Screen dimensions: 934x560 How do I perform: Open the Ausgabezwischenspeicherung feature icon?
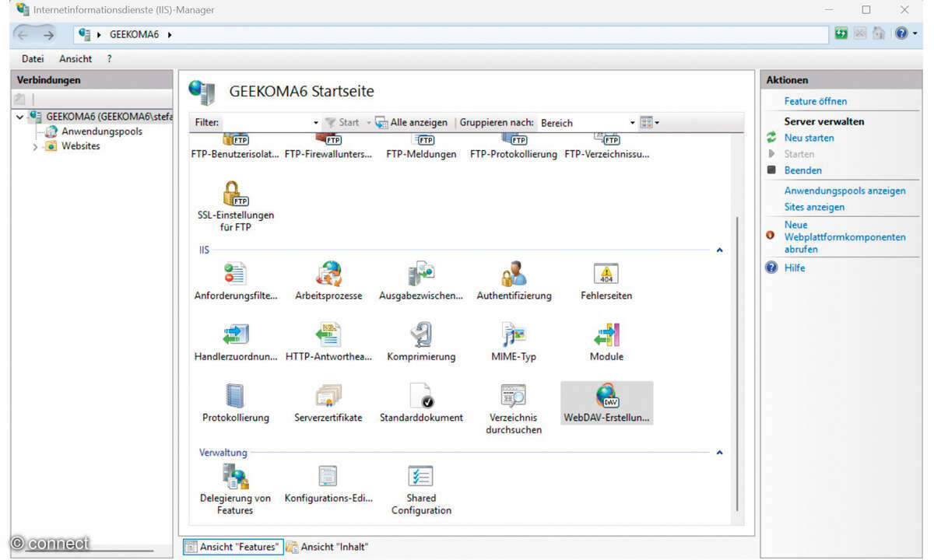click(x=421, y=282)
